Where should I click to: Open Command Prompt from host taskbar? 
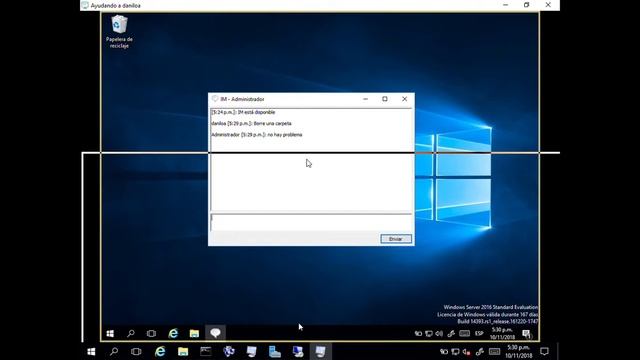206,351
